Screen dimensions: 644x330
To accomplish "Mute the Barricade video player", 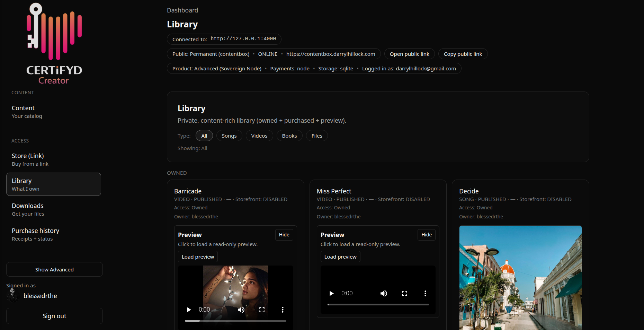I will click(x=241, y=310).
